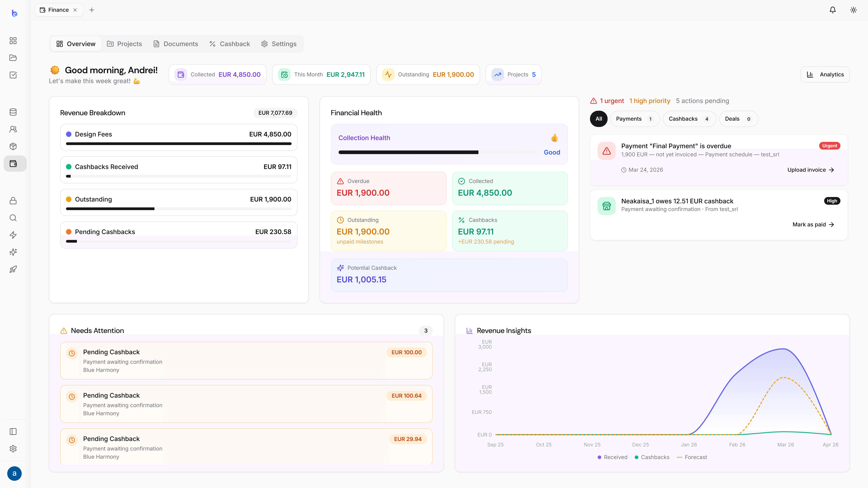This screenshot has height=488, width=868.
Task: Open the padlock icon in sidebar
Action: pos(13,201)
